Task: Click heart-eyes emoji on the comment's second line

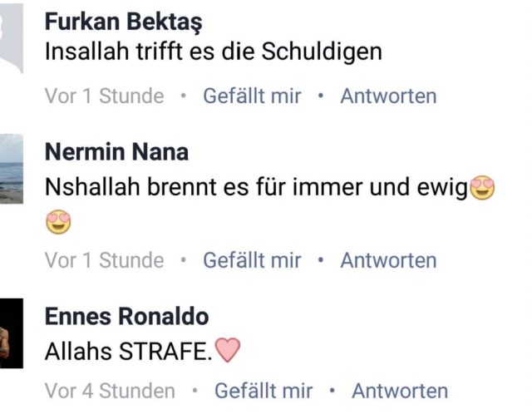Action: [58, 222]
